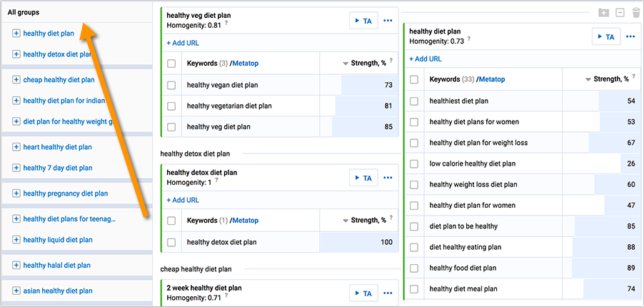Viewport: 644px width, 307px height.
Task: Open three-dots menu for healthy detox diet plan
Action: pyautogui.click(x=388, y=178)
